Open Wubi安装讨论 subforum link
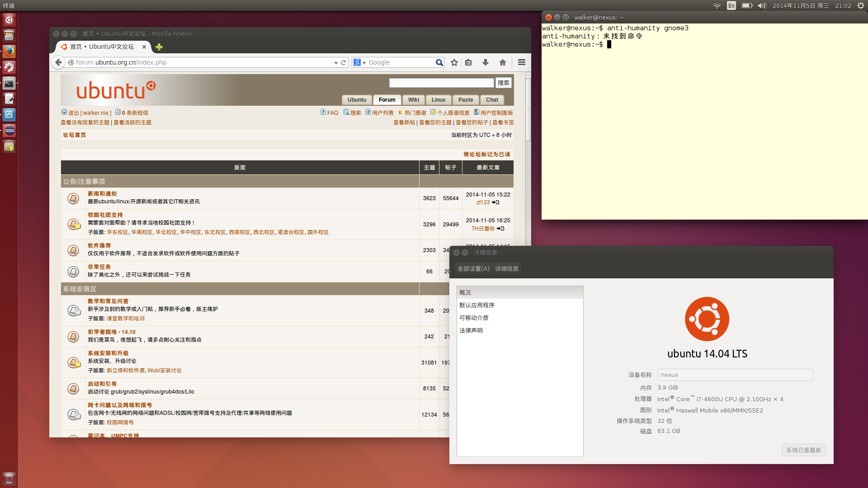This screenshot has height=488, width=868. [x=165, y=371]
